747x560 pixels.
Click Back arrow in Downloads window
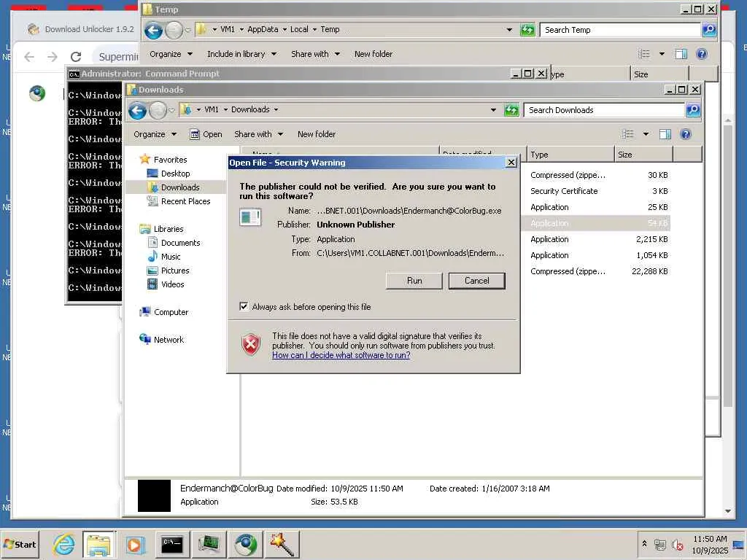(138, 111)
